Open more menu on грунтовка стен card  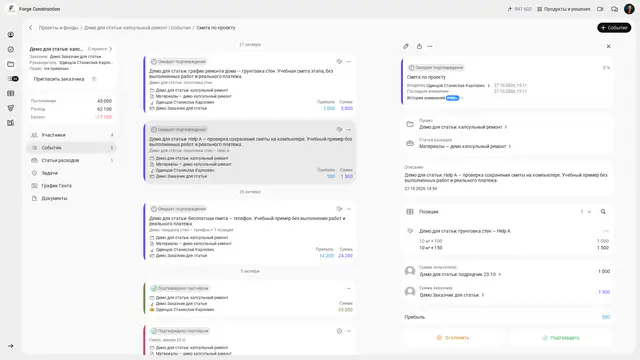(349, 62)
